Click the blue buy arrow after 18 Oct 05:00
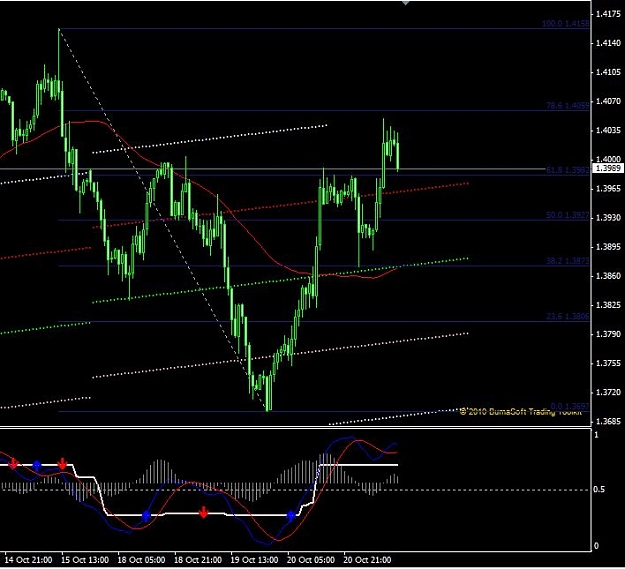 pos(146,516)
